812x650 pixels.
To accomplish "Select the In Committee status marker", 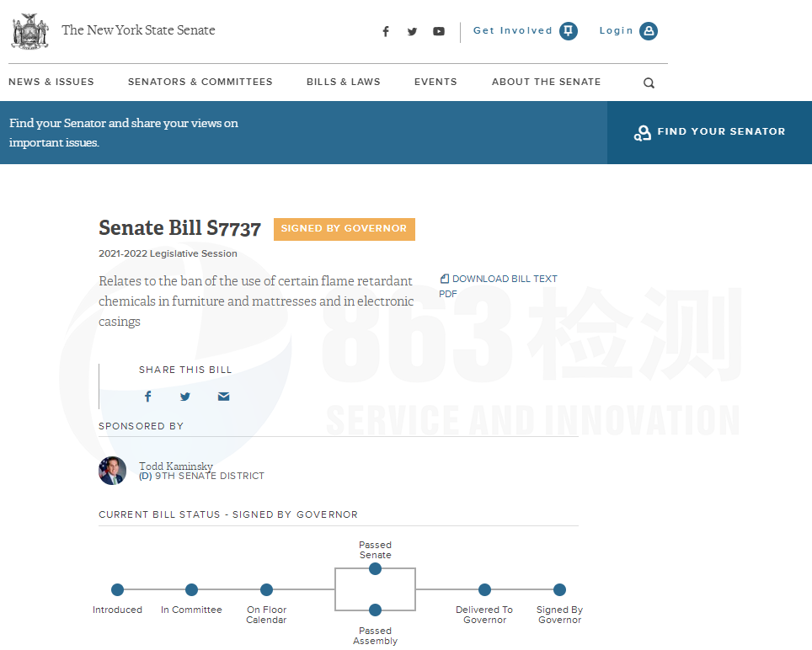I will tap(191, 589).
